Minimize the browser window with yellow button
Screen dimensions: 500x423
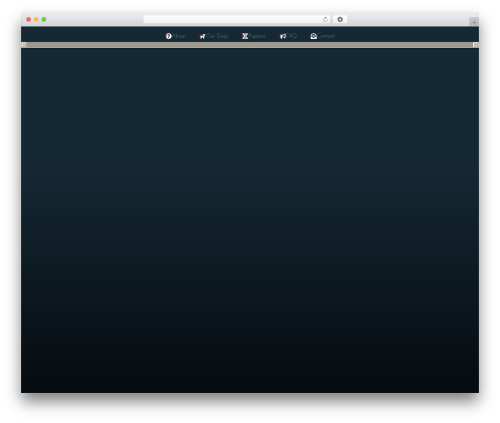pyautogui.click(x=36, y=19)
